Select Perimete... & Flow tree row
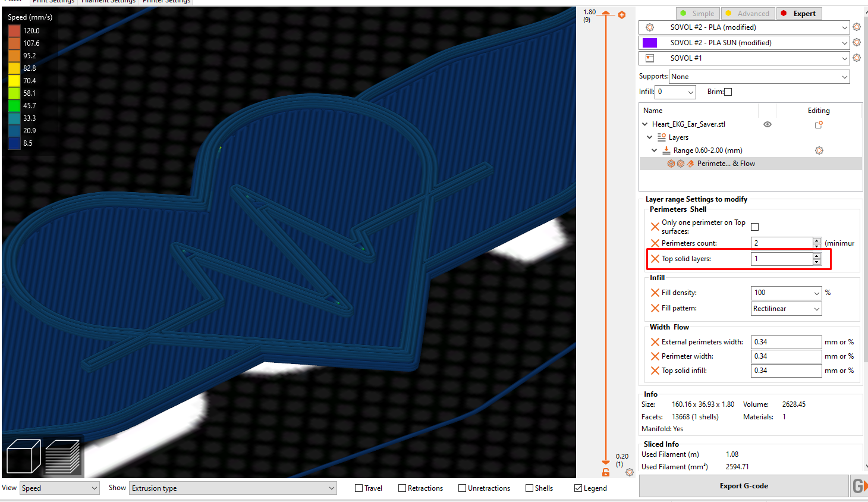The width and height of the screenshot is (868, 502). 750,164
